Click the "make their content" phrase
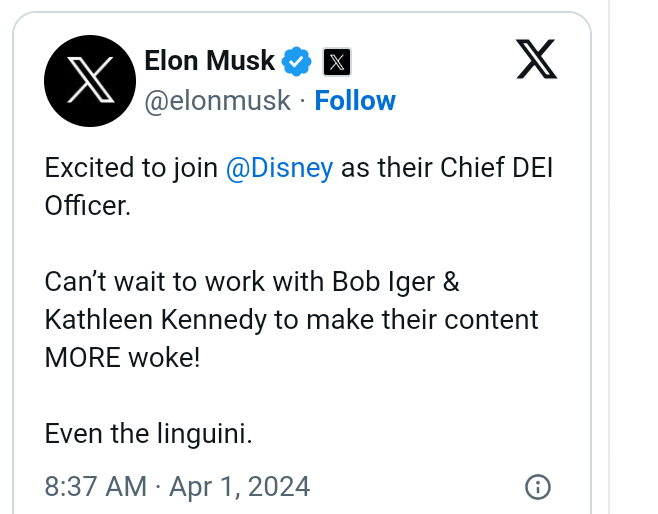The height and width of the screenshot is (514, 658). (x=437, y=319)
